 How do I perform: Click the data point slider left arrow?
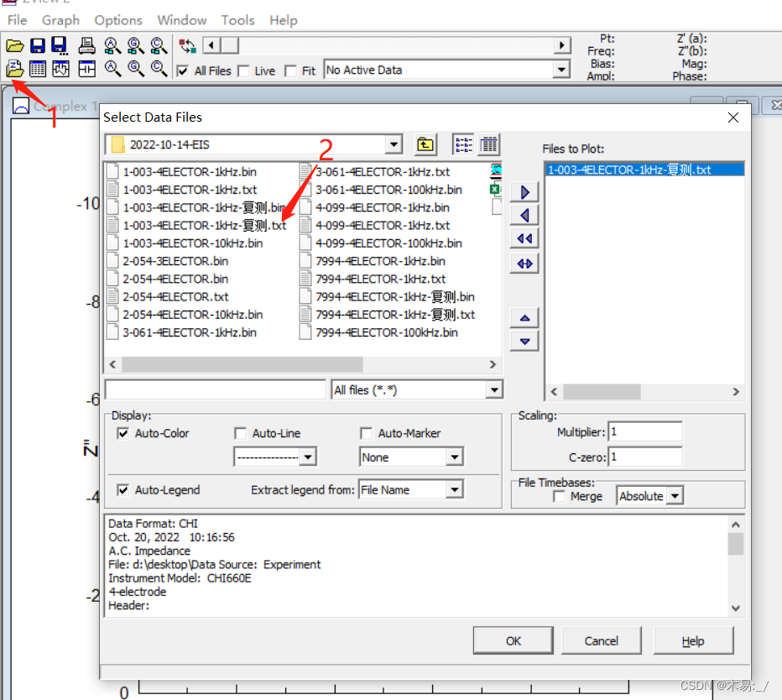pos(211,46)
